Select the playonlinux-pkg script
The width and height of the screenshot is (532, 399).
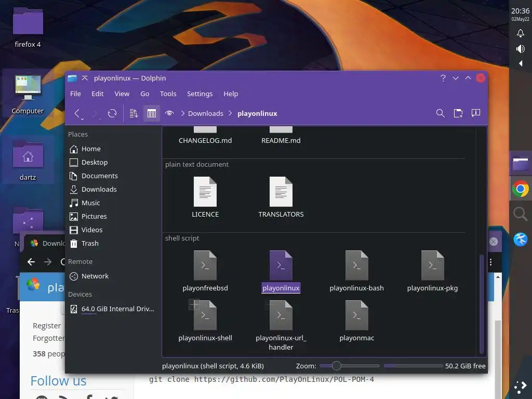point(432,271)
